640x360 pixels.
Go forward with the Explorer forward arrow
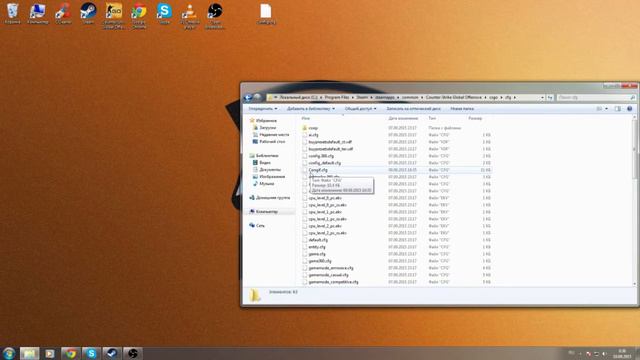258,98
